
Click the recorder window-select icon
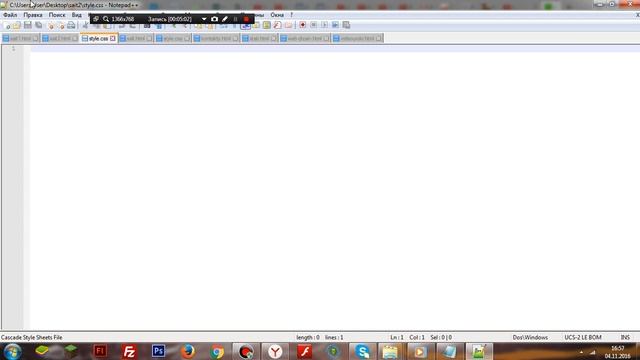(96, 19)
